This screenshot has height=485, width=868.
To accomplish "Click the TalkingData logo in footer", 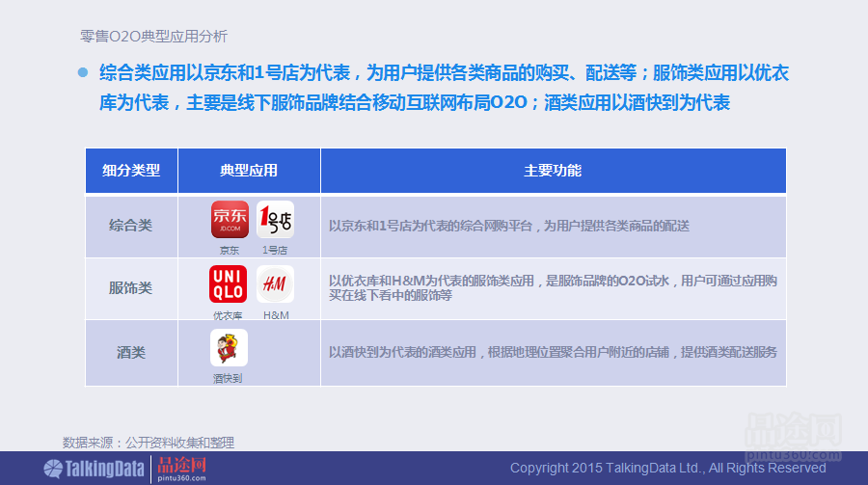I will (x=95, y=469).
